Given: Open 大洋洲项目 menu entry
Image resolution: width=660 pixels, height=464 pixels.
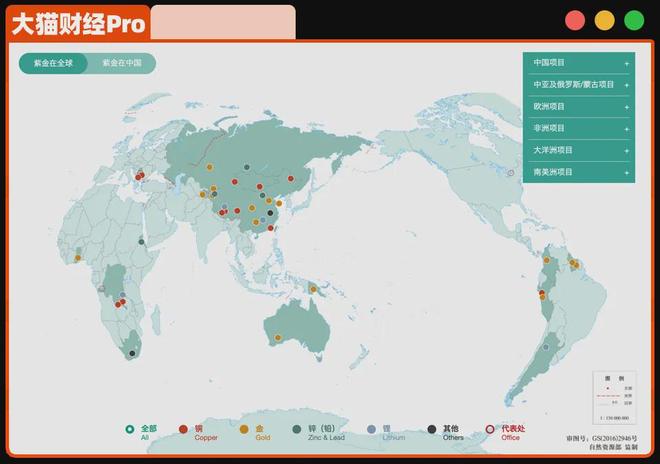Looking at the screenshot, I should (x=580, y=150).
